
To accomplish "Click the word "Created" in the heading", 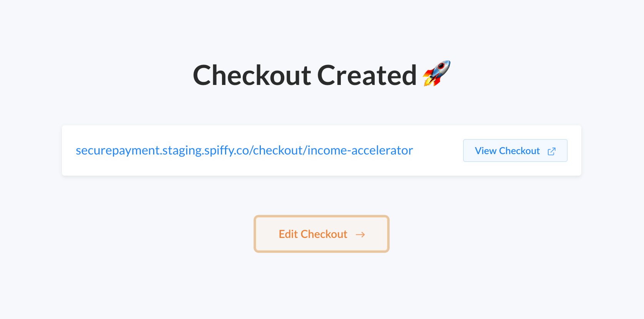I will pyautogui.click(x=367, y=75).
